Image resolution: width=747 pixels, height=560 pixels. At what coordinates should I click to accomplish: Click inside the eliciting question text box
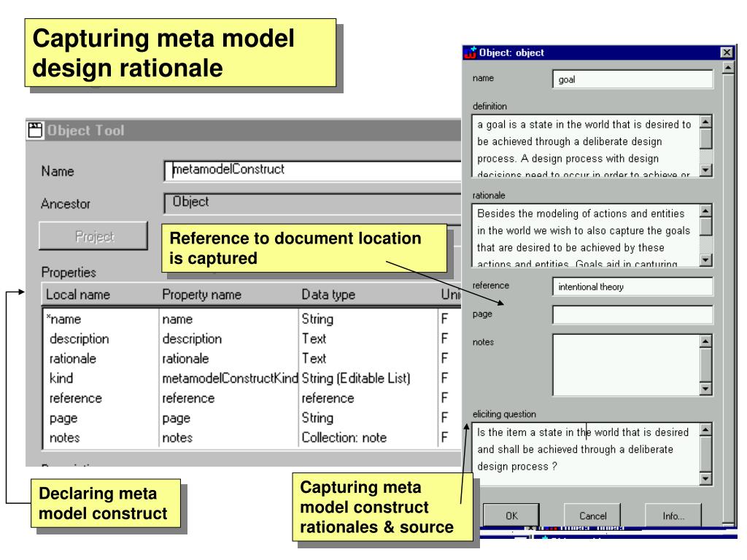(x=586, y=454)
